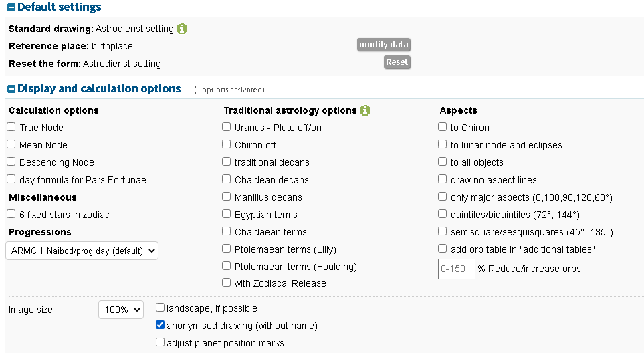This screenshot has height=353, width=644.
Task: Enable aspects to Chiron checkbox
Action: (443, 128)
